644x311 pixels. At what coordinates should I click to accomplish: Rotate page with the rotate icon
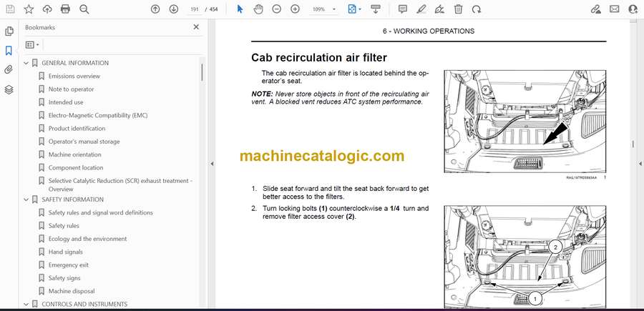[x=477, y=9]
